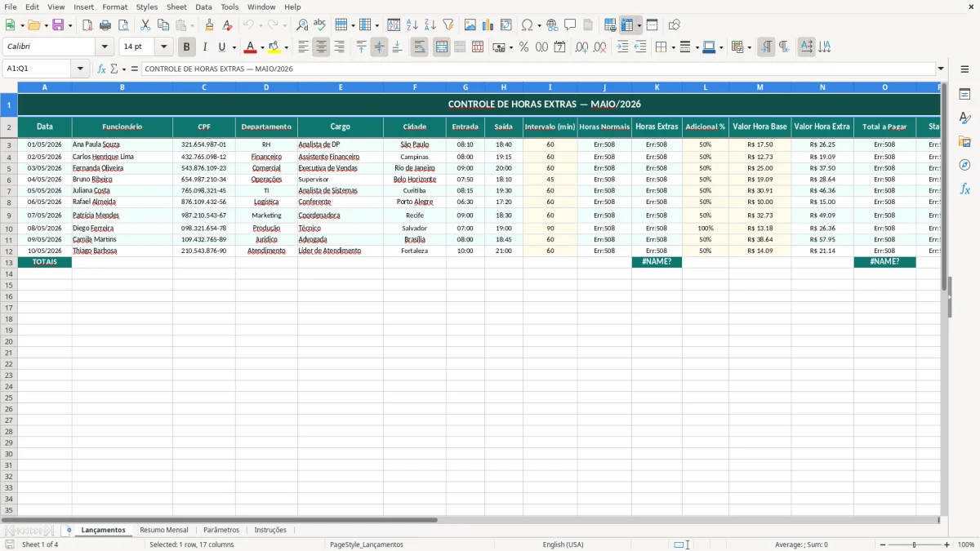980x551 pixels.
Task: Open the Sheet menu
Action: pos(176,7)
